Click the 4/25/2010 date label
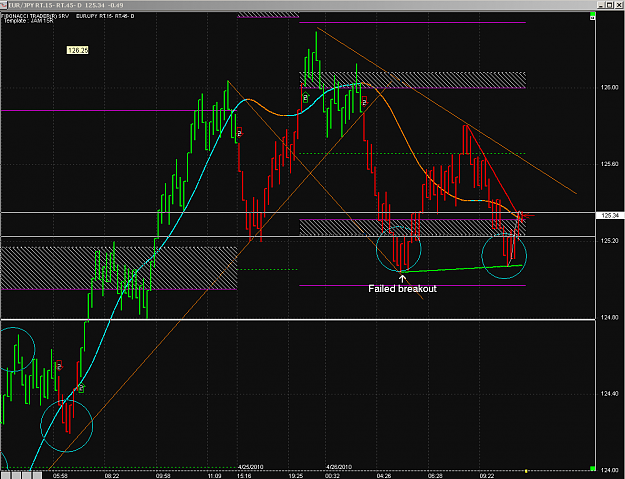Screen dimensions: 625x479 click(x=250, y=467)
